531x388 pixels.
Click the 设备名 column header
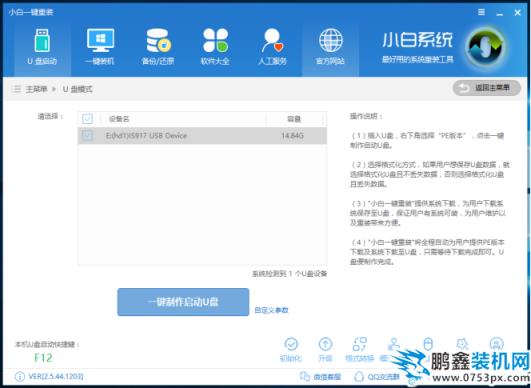119,119
